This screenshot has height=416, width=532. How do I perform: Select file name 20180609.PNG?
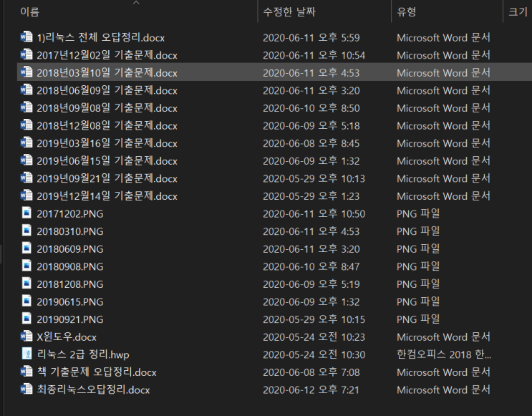click(x=70, y=249)
